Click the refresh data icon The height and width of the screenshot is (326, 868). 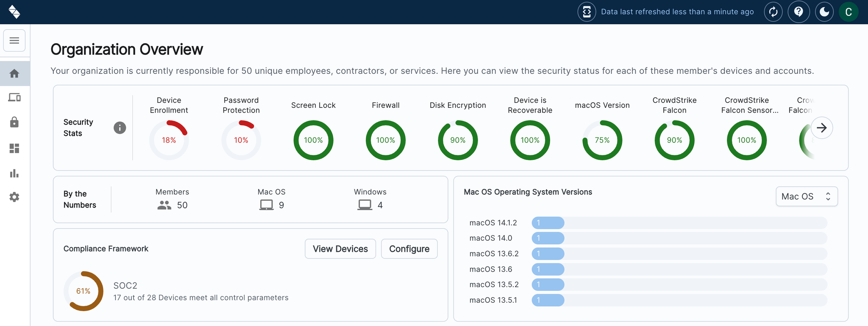(773, 12)
